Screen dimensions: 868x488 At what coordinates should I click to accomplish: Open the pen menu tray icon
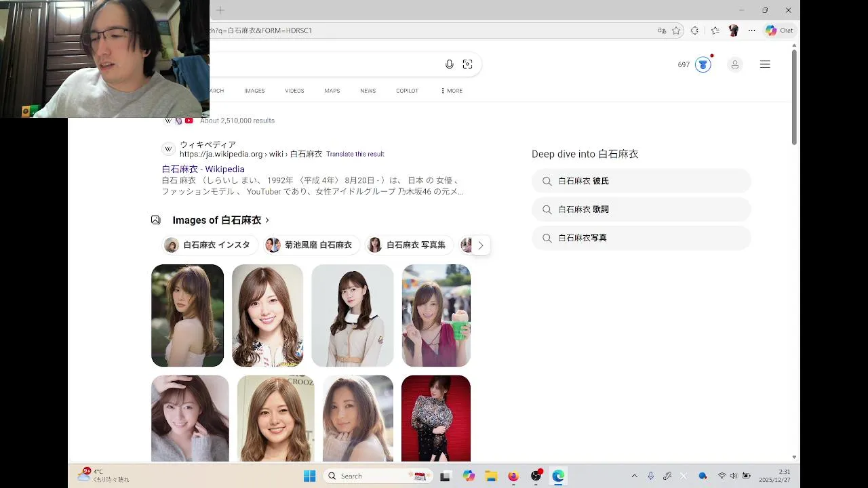[x=667, y=476]
